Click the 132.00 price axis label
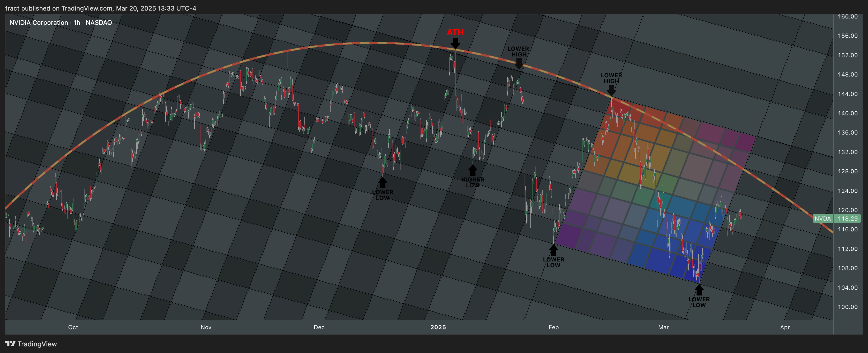 [848, 152]
